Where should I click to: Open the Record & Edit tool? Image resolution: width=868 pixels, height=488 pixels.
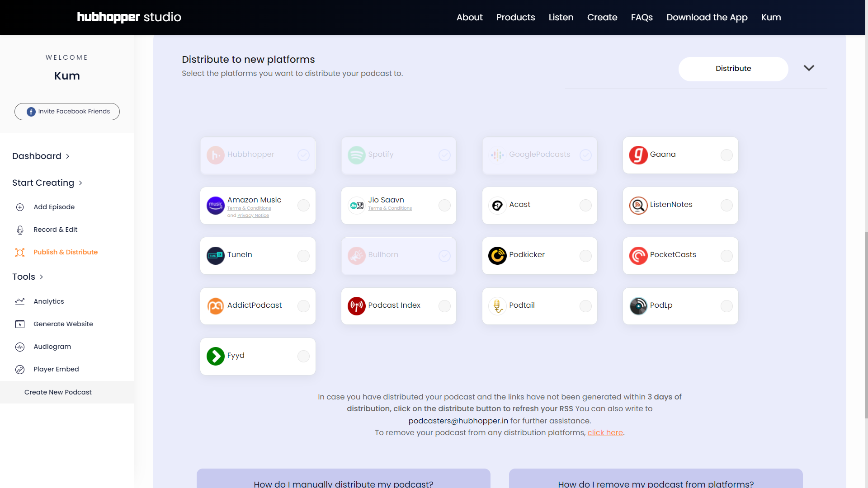pos(56,230)
